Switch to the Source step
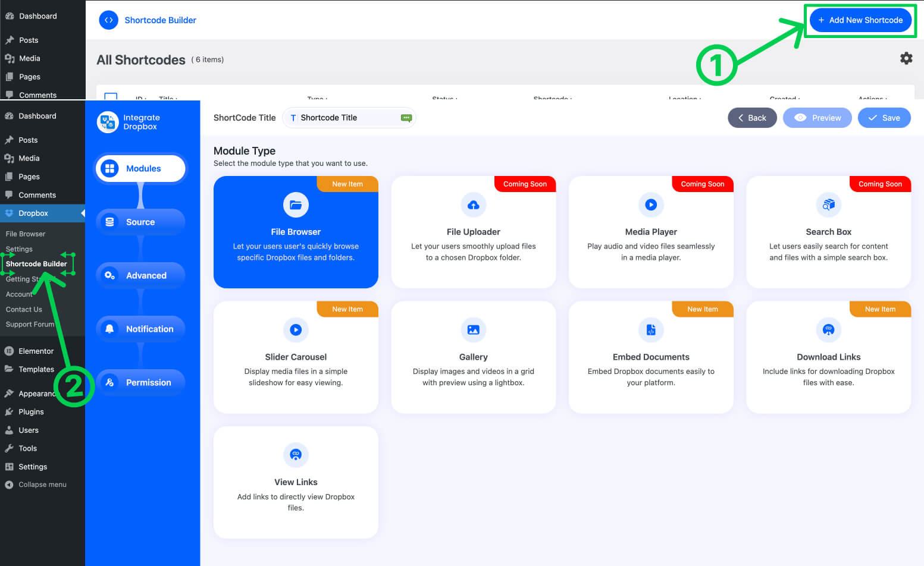 point(140,222)
